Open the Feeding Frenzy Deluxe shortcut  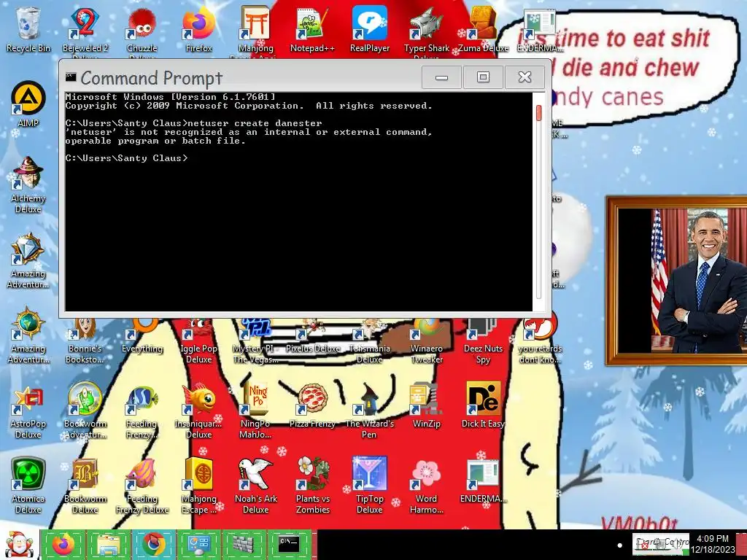tap(142, 486)
